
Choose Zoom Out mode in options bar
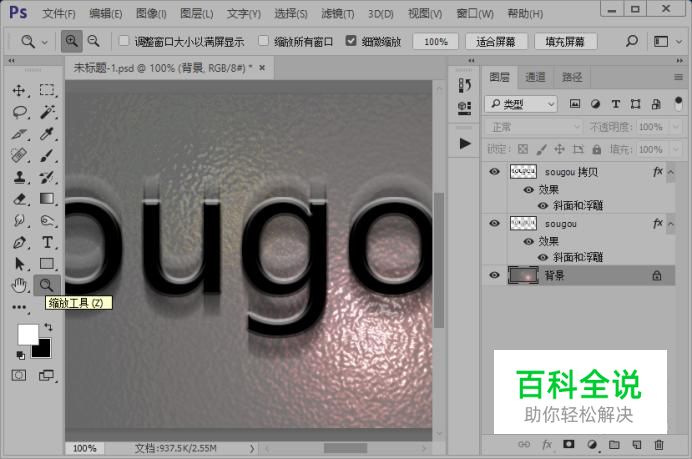(94, 41)
